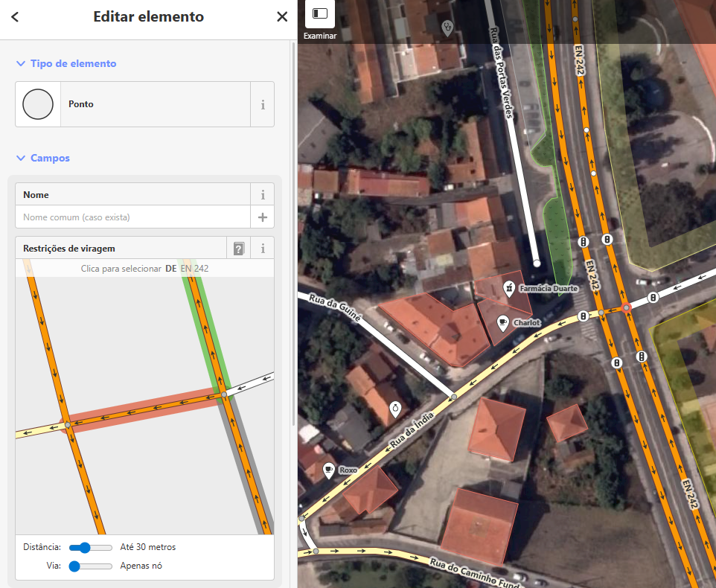
Task: Open info for Ponto element type
Action: (x=263, y=105)
